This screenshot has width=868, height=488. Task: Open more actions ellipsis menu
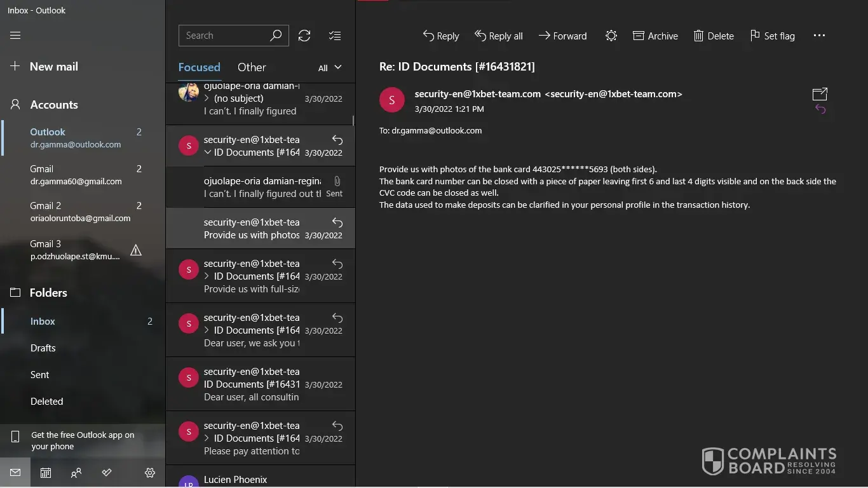pos(819,36)
